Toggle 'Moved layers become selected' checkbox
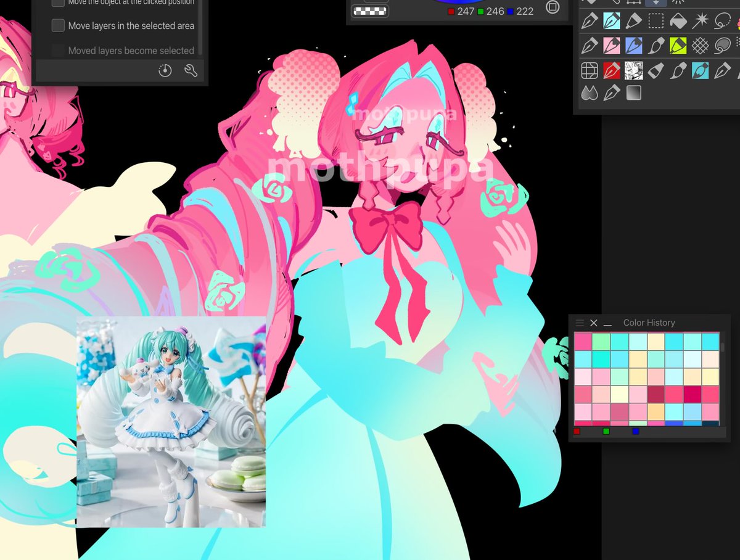Image resolution: width=740 pixels, height=560 pixels. (x=58, y=50)
